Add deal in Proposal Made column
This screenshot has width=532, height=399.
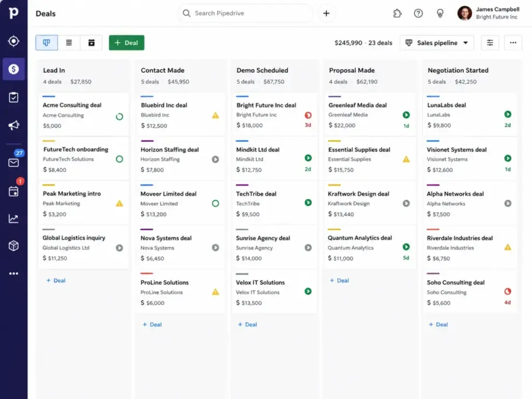339,281
